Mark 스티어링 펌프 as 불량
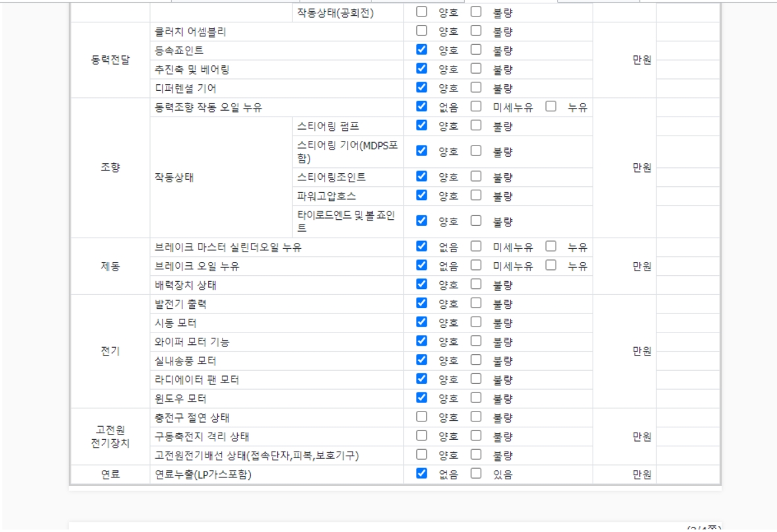777x532 pixels. click(x=476, y=125)
